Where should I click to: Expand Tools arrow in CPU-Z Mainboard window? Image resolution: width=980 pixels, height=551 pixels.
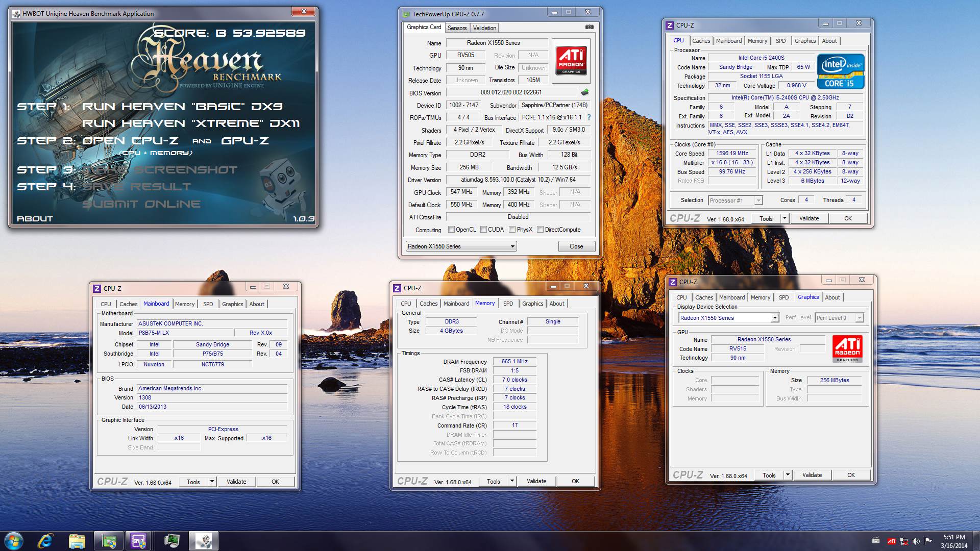coord(212,482)
